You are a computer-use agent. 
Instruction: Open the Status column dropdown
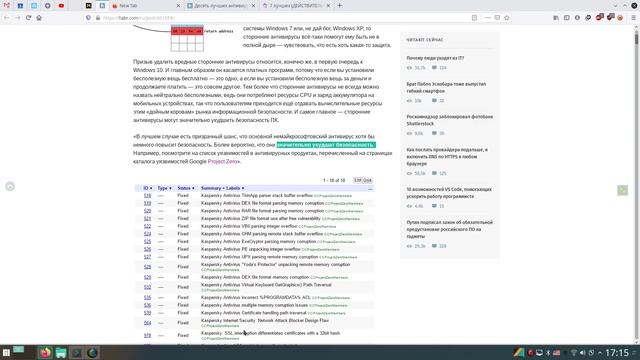tap(186, 188)
